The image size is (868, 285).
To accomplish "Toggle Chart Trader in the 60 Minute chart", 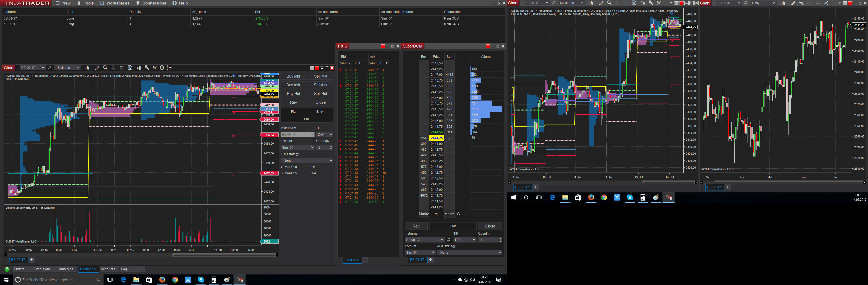I will [643, 3].
